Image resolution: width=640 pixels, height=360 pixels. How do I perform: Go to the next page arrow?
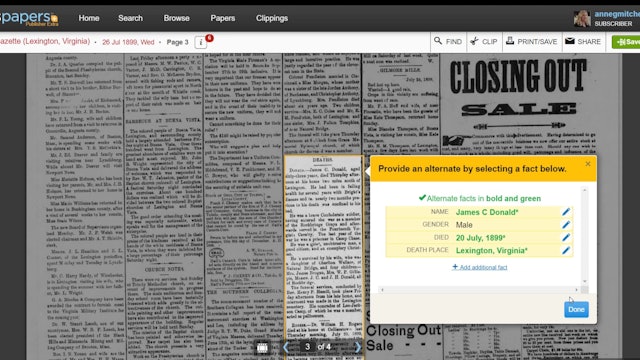tap(357, 347)
